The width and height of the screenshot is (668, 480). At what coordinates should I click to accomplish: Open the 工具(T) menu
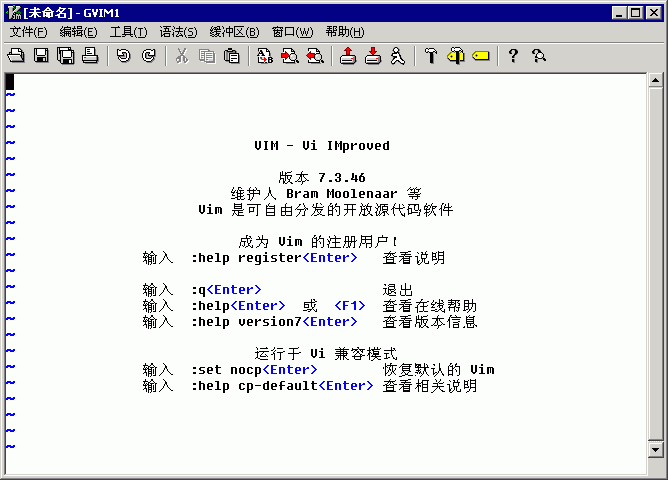pyautogui.click(x=128, y=32)
